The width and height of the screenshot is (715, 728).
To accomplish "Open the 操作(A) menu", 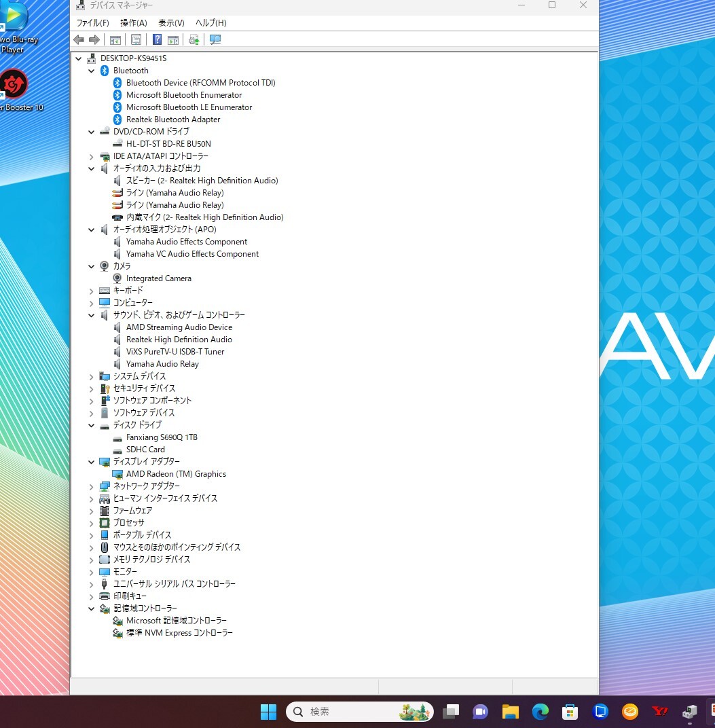I will click(x=133, y=23).
